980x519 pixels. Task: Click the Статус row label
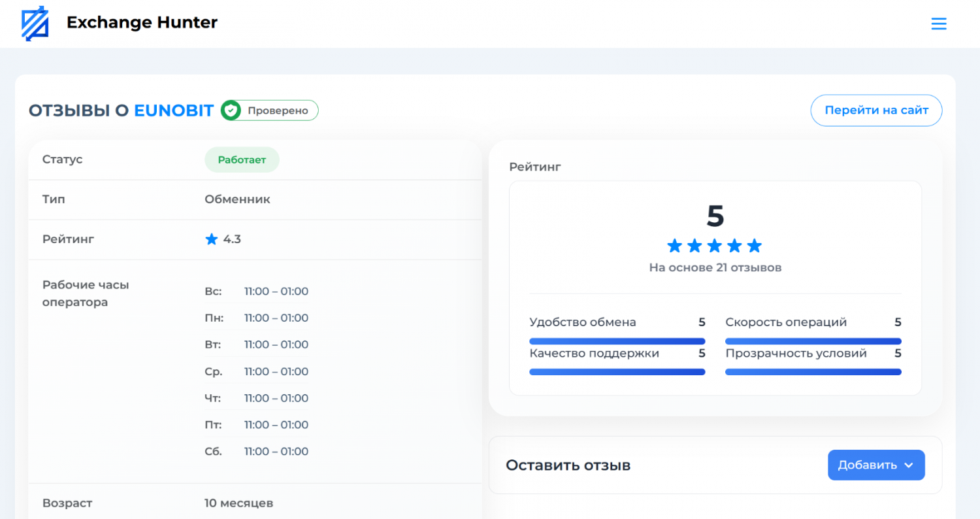tap(63, 159)
